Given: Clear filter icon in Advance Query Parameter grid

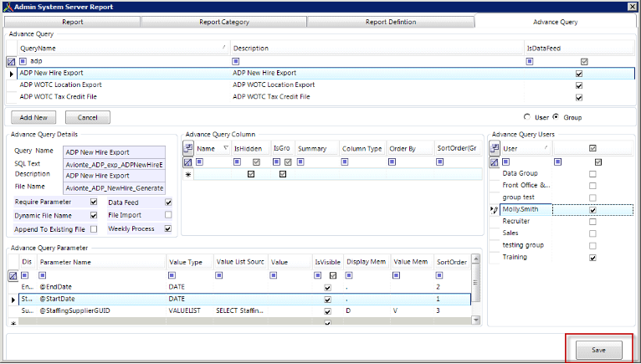Looking at the screenshot, I should pyautogui.click(x=13, y=275).
